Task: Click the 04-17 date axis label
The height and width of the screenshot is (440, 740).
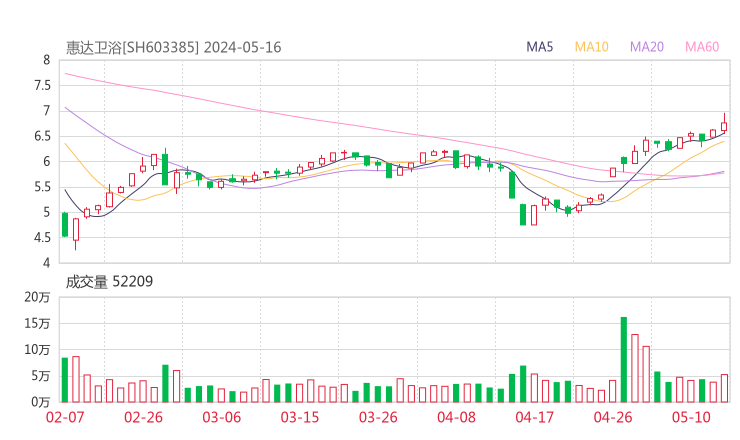Action: 535,417
